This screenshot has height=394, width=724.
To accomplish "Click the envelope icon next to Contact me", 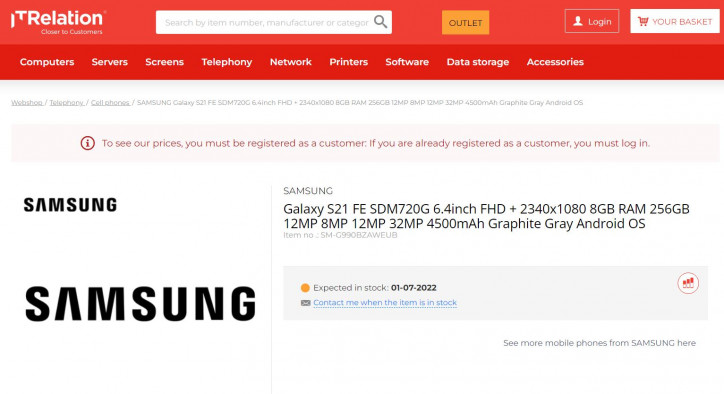I will click(305, 303).
